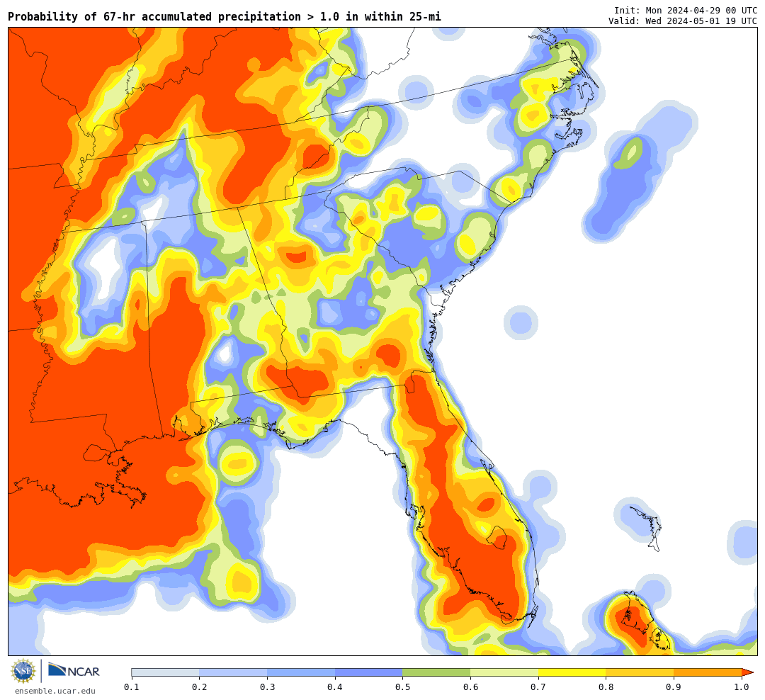Image resolution: width=765 pixels, height=700 pixels.
Task: Click the red arrow tip of the colorbar
Action: pos(747,672)
